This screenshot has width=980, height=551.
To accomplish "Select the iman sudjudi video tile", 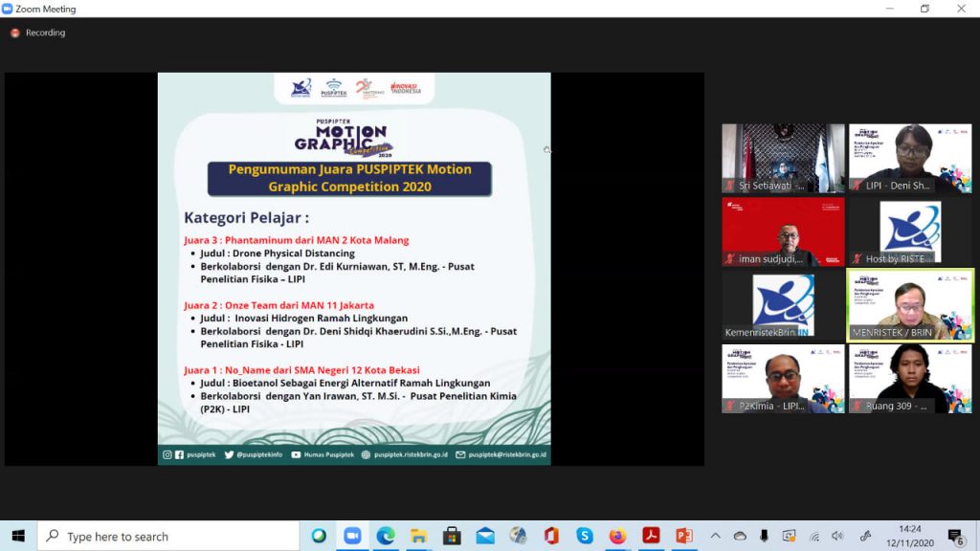I will tap(783, 231).
